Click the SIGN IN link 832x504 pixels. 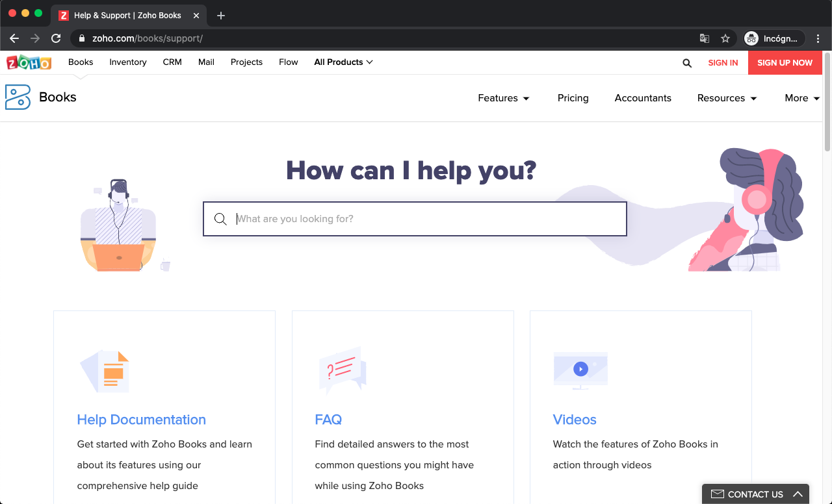(x=723, y=63)
